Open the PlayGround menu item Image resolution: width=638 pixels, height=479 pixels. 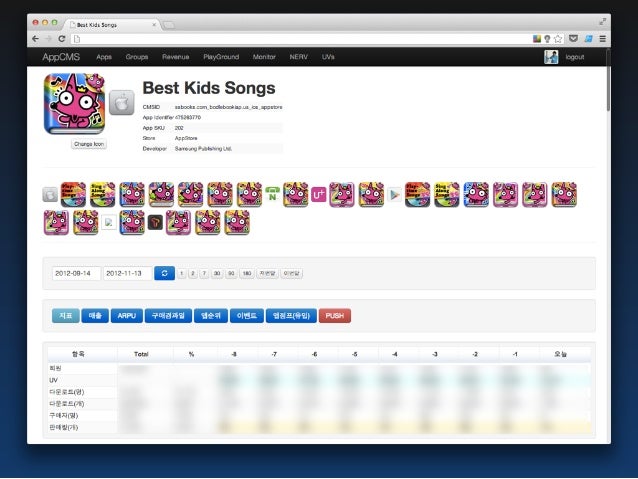click(221, 57)
